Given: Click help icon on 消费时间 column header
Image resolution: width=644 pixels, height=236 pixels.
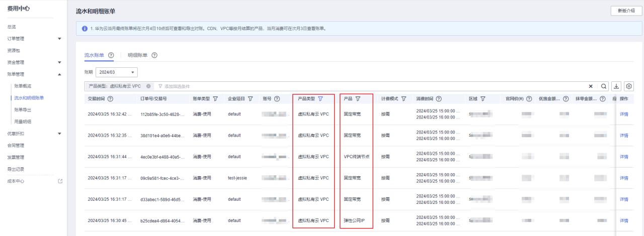Looking at the screenshot, I should point(439,99).
